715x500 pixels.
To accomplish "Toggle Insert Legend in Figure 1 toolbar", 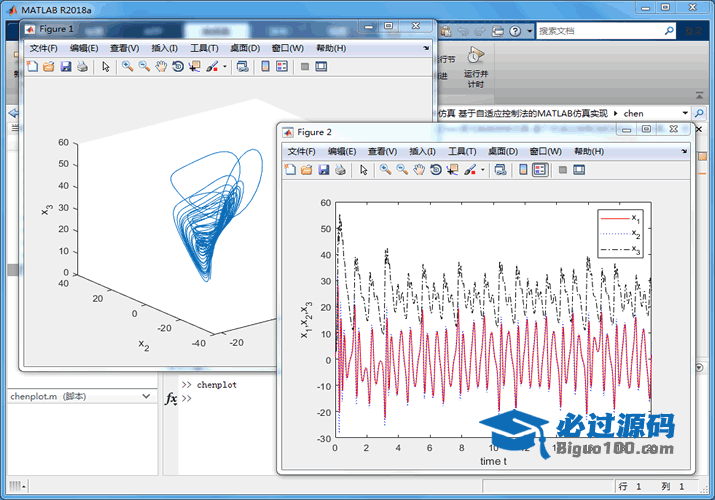I will coord(282,67).
